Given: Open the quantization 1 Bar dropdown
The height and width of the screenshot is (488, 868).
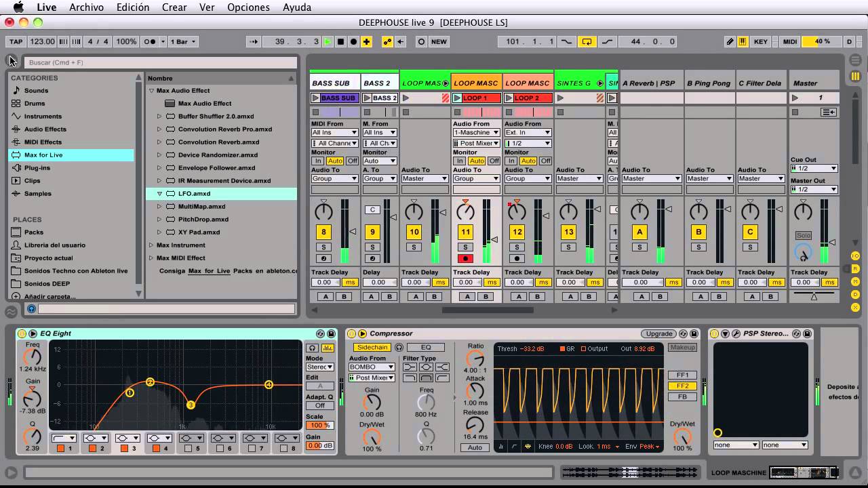Looking at the screenshot, I should pos(183,41).
